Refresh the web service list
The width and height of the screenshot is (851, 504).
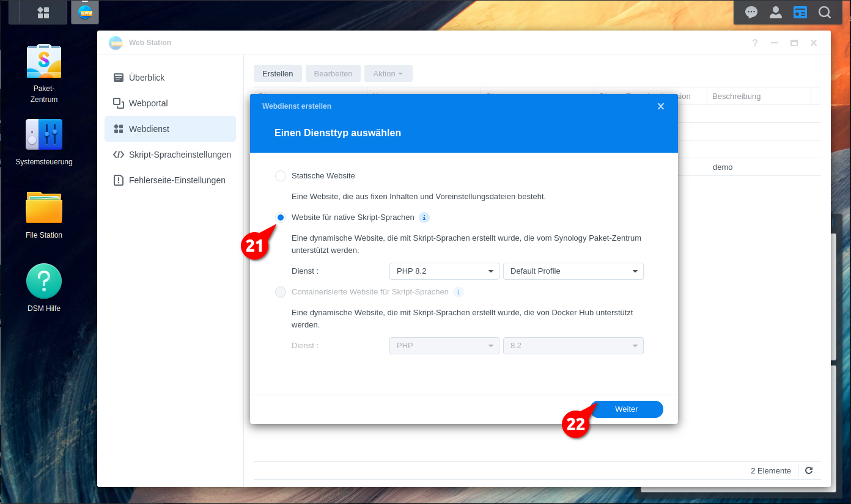coord(809,470)
